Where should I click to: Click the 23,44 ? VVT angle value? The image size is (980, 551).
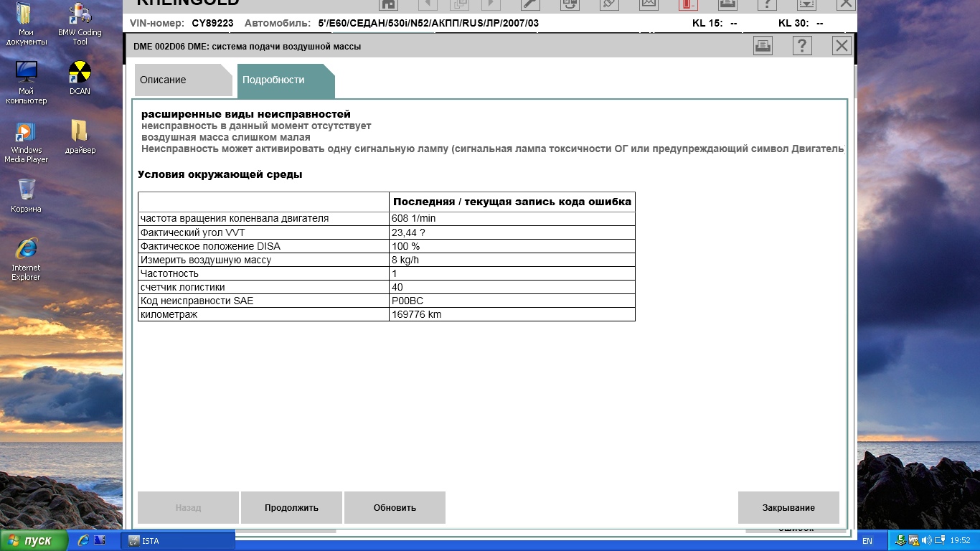pyautogui.click(x=512, y=232)
